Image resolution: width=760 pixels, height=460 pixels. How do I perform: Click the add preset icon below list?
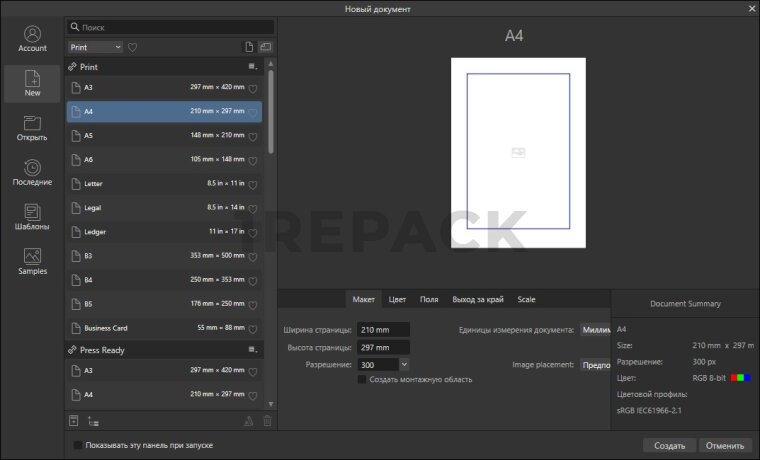(73, 421)
